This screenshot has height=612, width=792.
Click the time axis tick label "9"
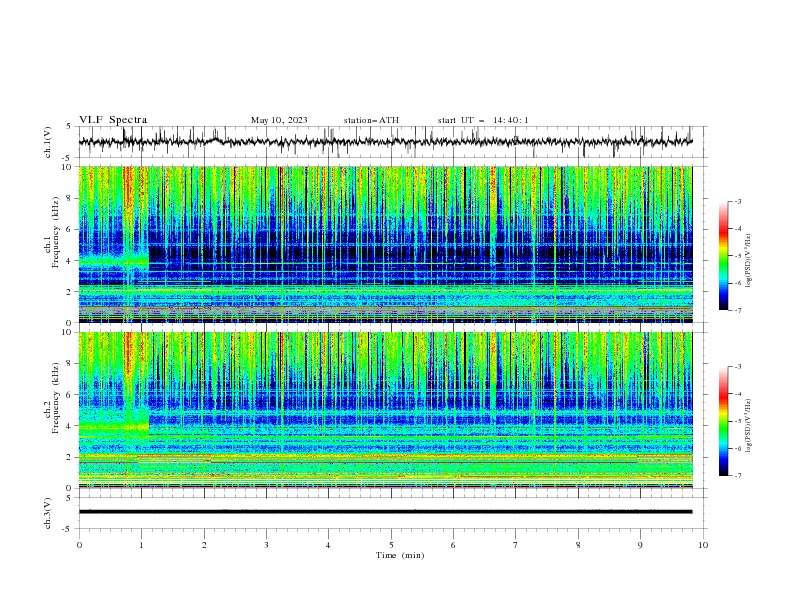click(640, 545)
